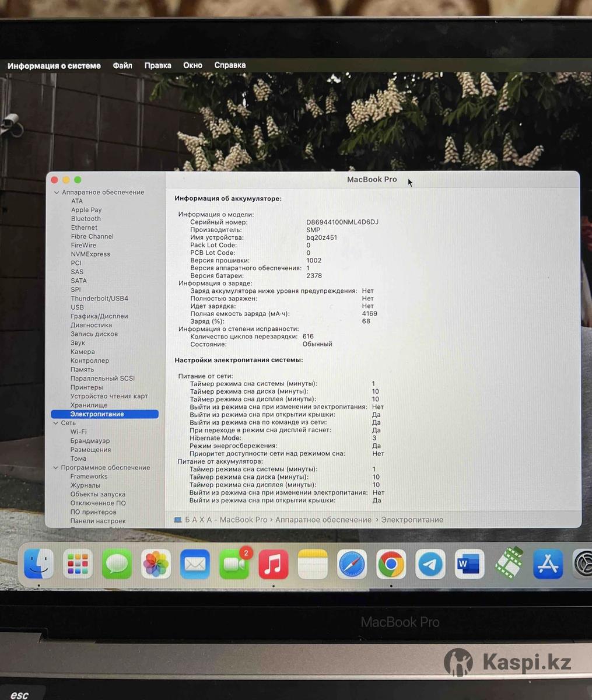Select Графика/Дисплеи in the sidebar

point(99,316)
